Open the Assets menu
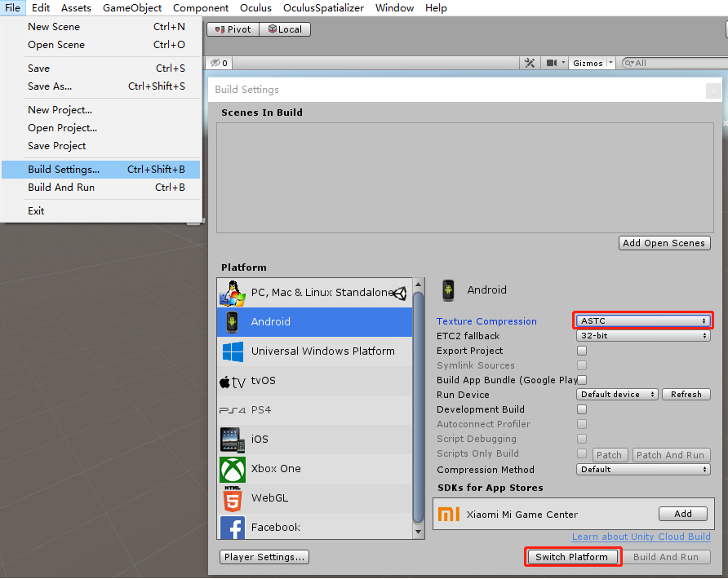Image resolution: width=728 pixels, height=579 pixels. click(x=76, y=8)
